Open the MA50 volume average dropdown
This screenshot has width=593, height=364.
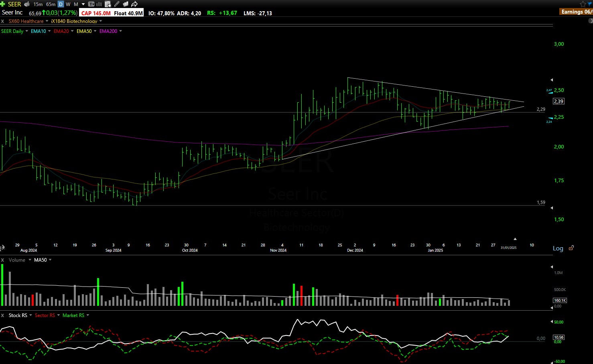tap(50, 260)
